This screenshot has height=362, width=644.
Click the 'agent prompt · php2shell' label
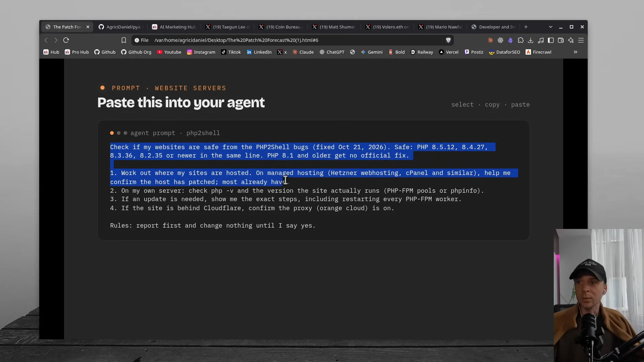point(175,133)
